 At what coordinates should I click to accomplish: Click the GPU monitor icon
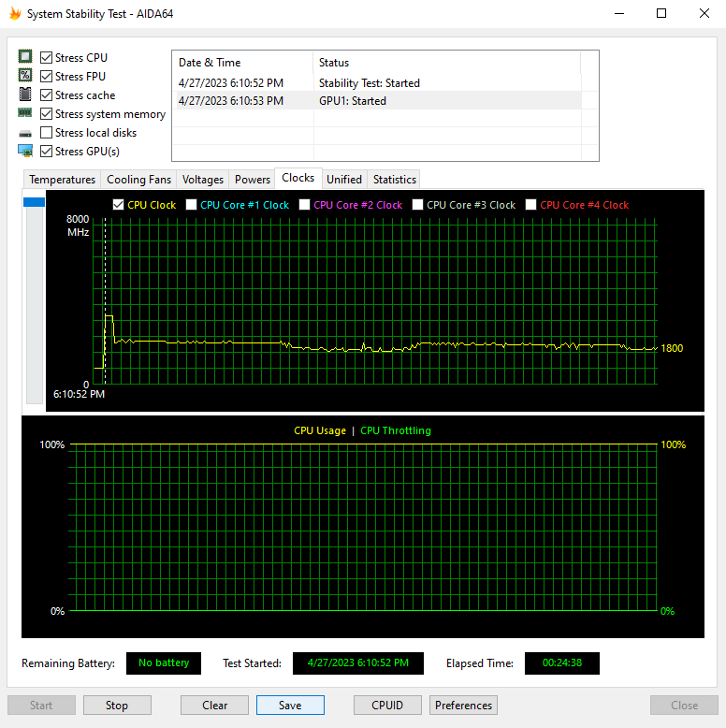pyautogui.click(x=25, y=151)
